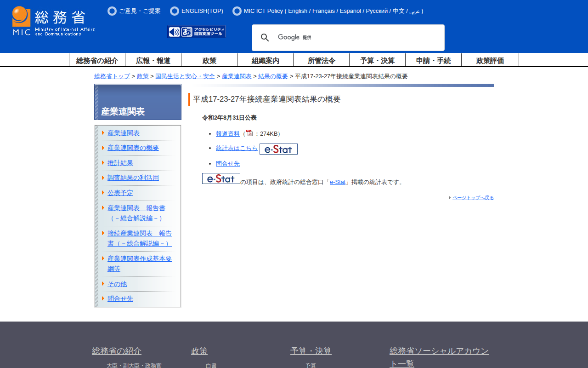Open 推計結果 in the sidebar
This screenshot has width=588, height=368.
click(x=120, y=163)
